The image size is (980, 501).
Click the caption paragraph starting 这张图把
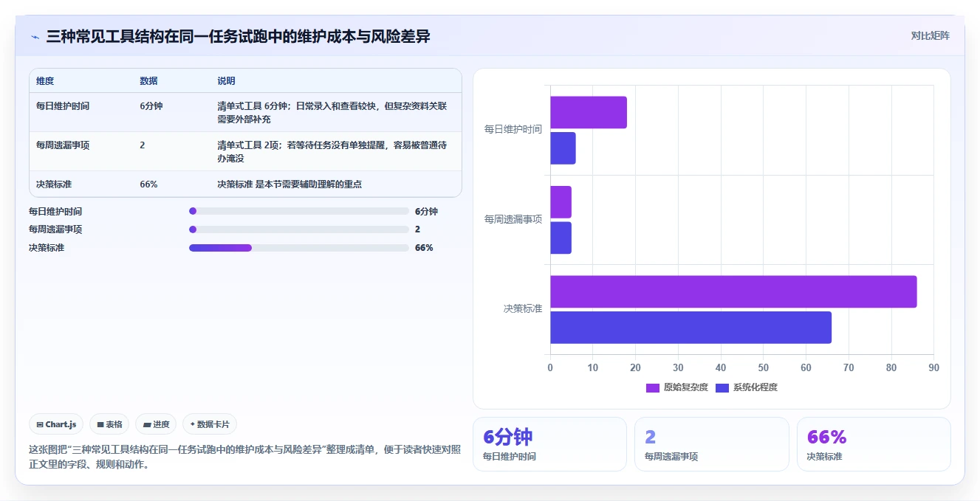click(244, 457)
